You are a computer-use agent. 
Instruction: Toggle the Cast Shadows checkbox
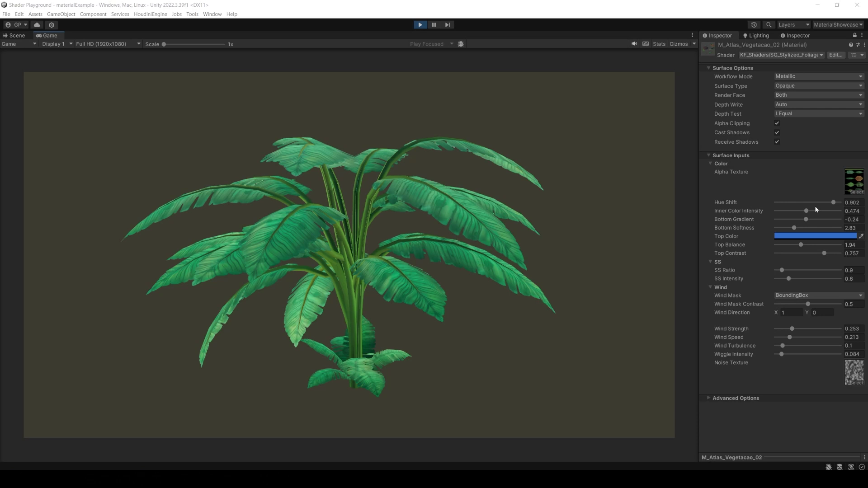pos(777,132)
